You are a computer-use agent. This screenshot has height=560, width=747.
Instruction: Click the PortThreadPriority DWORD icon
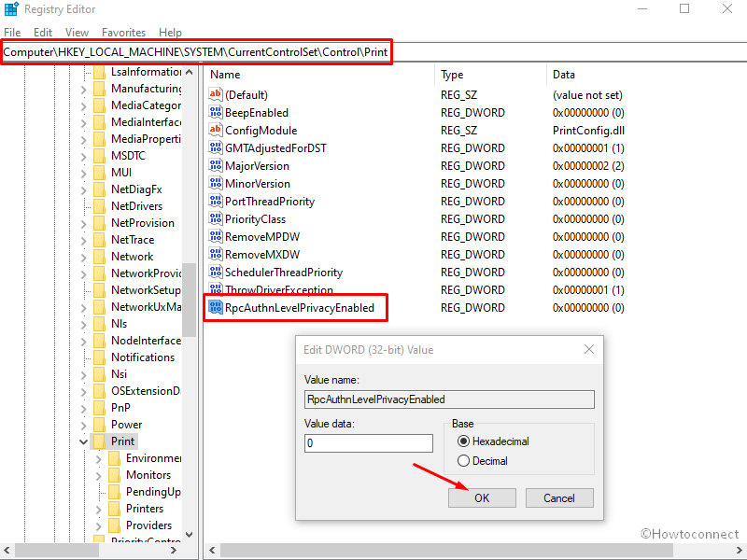pos(216,201)
